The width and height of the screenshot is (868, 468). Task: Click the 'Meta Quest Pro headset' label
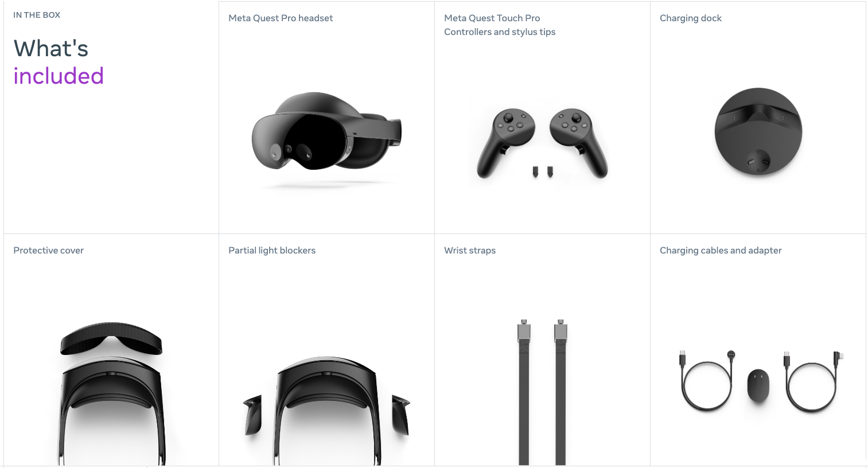click(281, 18)
